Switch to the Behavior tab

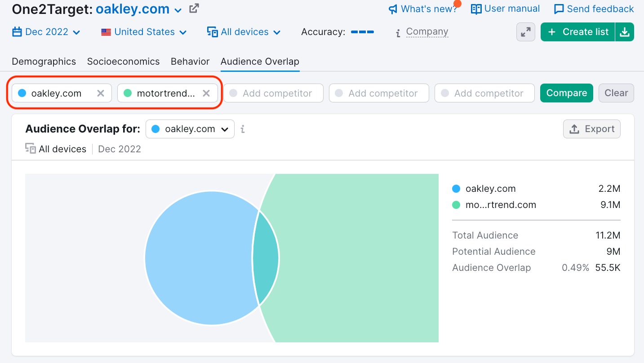(190, 62)
